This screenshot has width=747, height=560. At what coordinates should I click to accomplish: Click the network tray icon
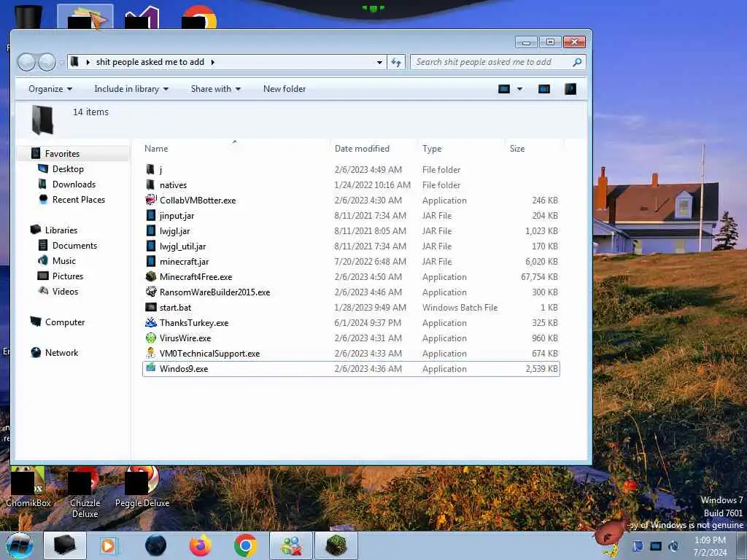coord(656,546)
